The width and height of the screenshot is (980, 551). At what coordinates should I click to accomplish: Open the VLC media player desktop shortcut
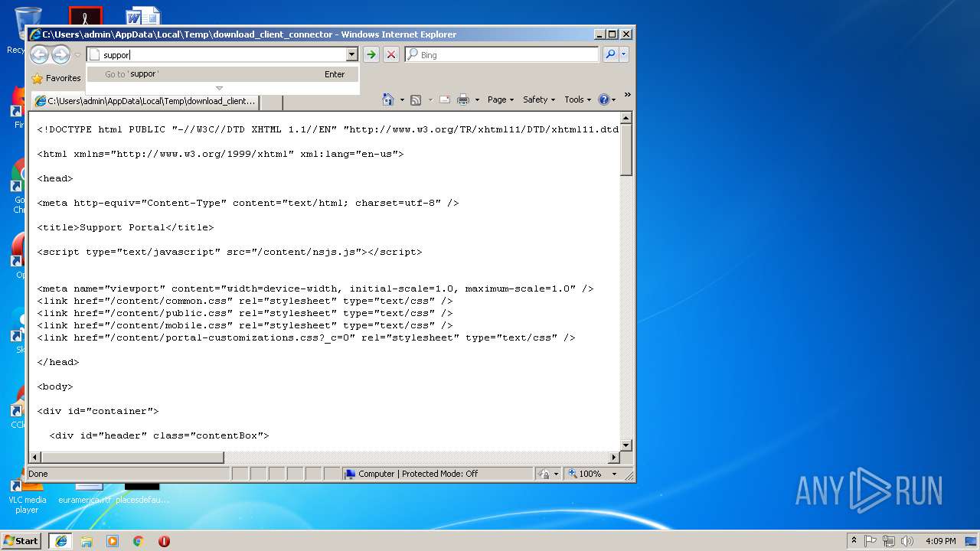click(x=27, y=496)
